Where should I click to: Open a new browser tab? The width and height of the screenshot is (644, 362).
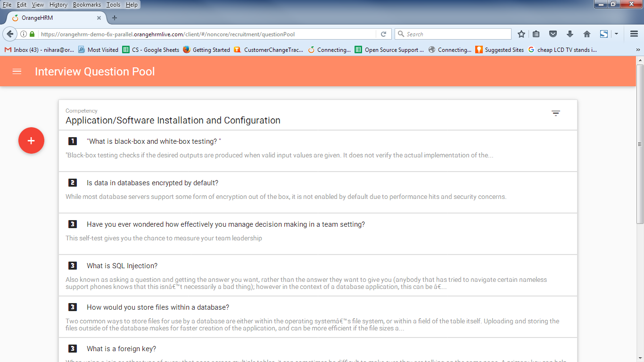[x=114, y=18]
